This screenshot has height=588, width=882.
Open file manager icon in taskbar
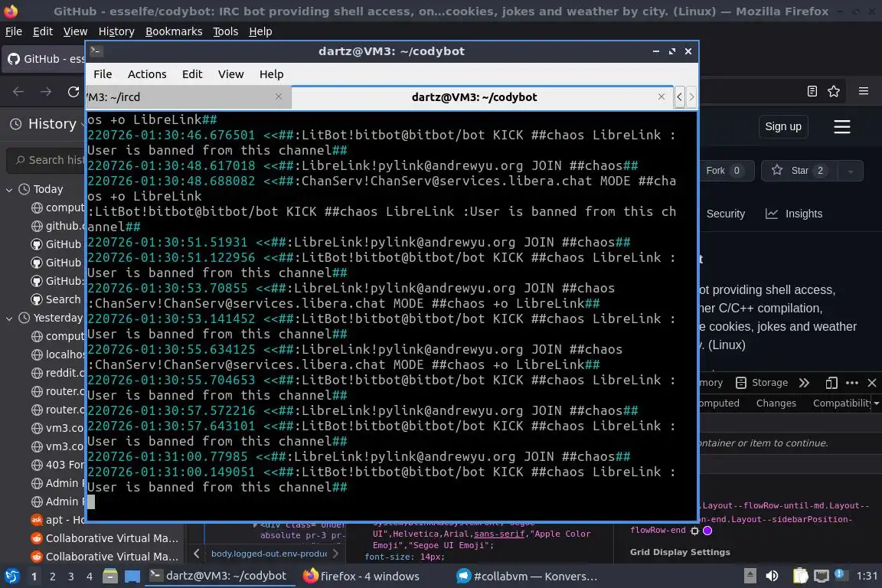tap(110, 577)
